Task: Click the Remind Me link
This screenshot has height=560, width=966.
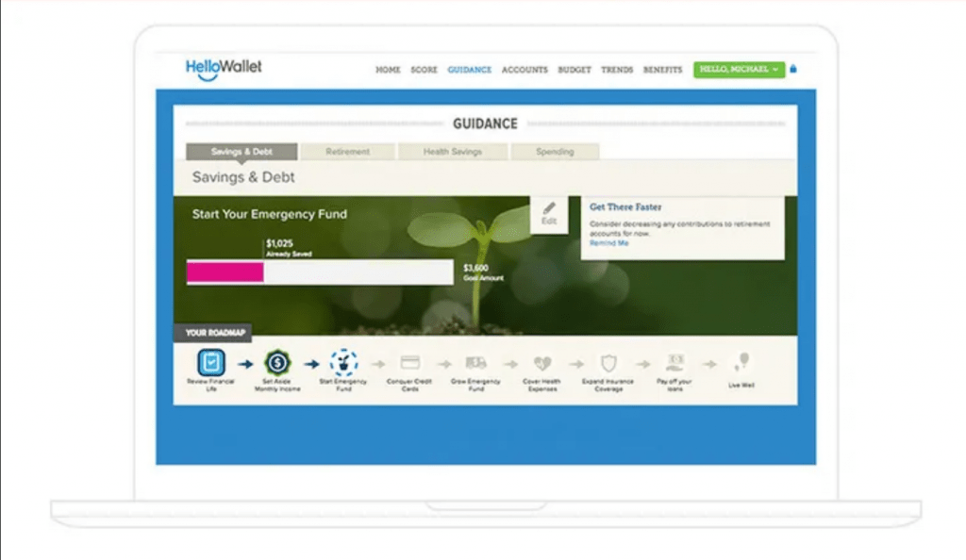Action: [608, 243]
